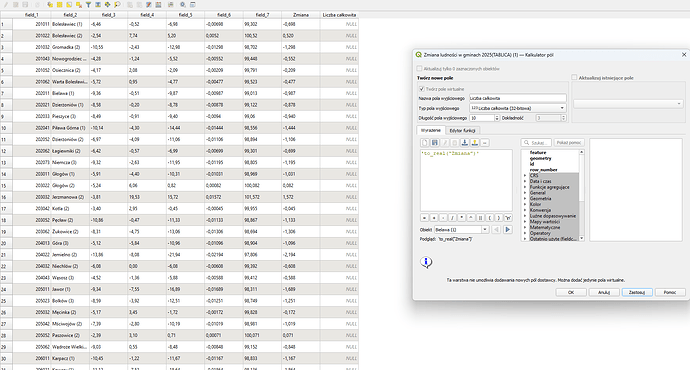Viewport: 690px width, 370px height.
Task: Select the 'Wyrażenie' tab
Action: [x=431, y=130]
